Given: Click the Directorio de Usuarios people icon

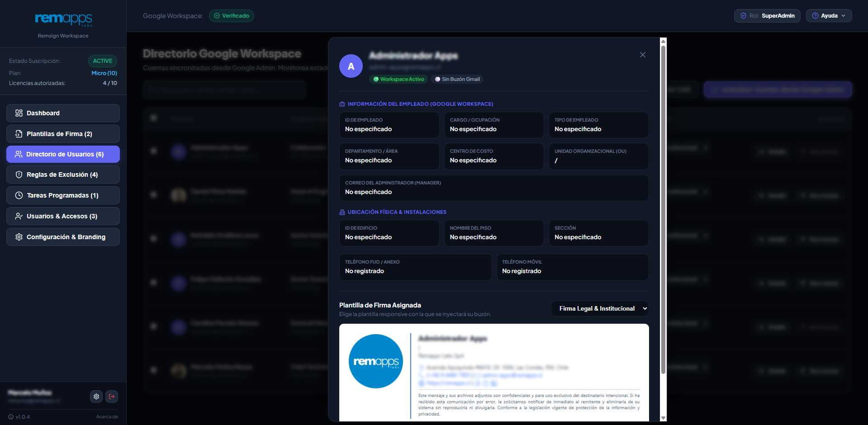Looking at the screenshot, I should 19,154.
